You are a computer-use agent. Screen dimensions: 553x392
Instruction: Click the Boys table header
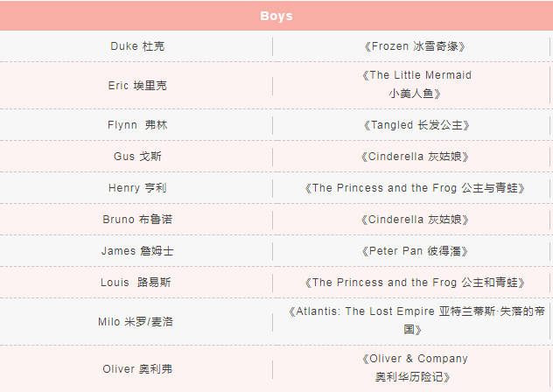pos(276,16)
